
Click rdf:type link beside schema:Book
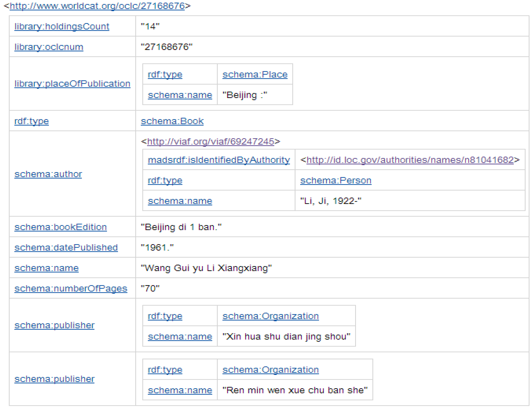pyautogui.click(x=32, y=121)
